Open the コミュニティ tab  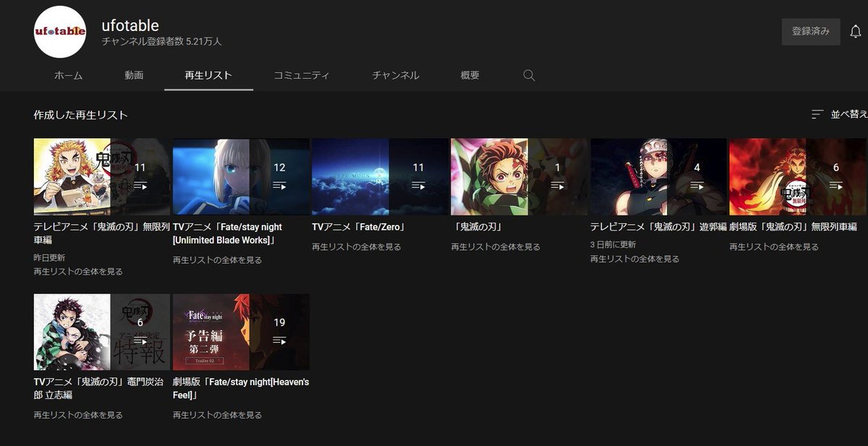(x=302, y=75)
